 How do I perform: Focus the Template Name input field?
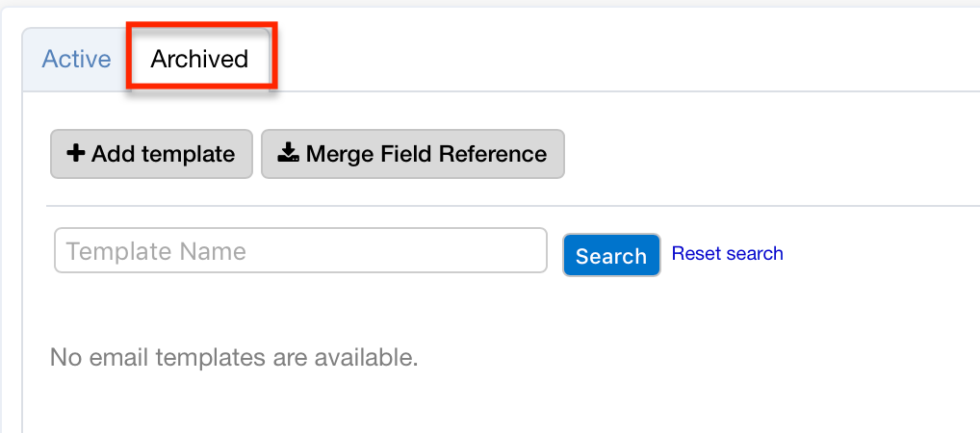300,251
